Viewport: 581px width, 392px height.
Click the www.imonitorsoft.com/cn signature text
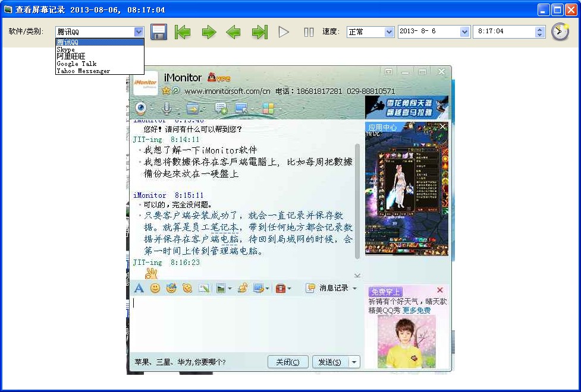pyautogui.click(x=227, y=91)
